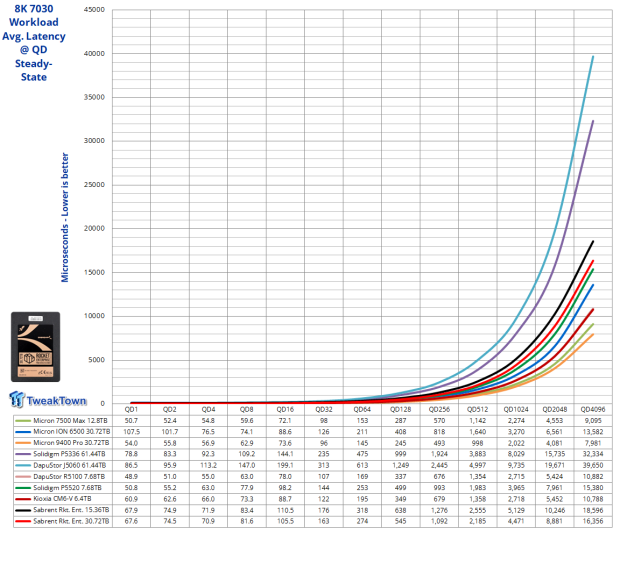
Task: Click the 9,095 value in Micron 7500 Max row
Action: [593, 421]
